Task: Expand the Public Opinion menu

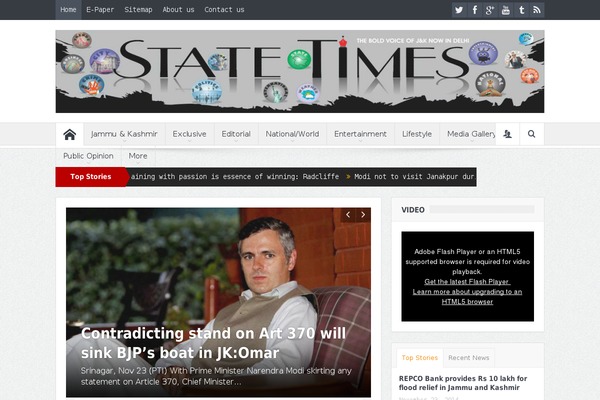Action: click(x=88, y=156)
